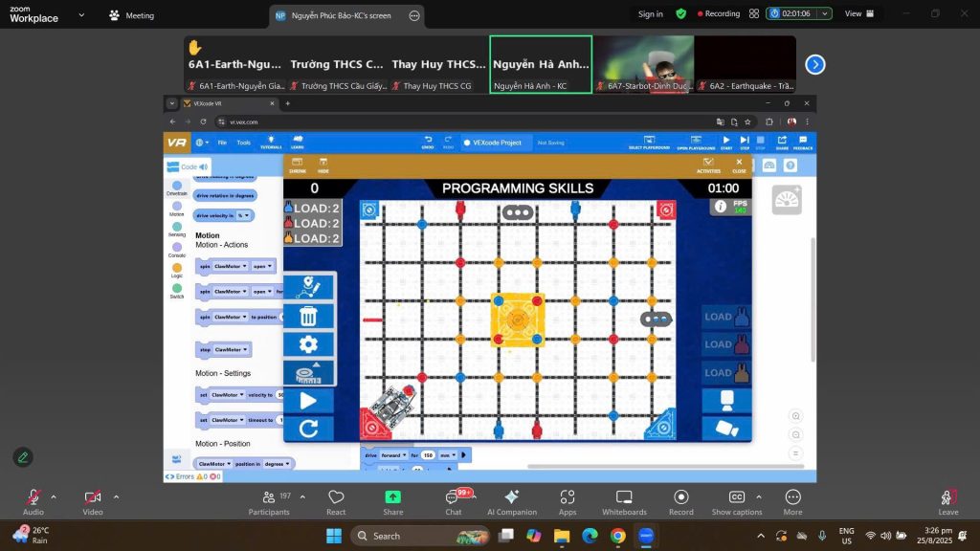
Task: Click the VEXcode Project name field
Action: coord(497,143)
